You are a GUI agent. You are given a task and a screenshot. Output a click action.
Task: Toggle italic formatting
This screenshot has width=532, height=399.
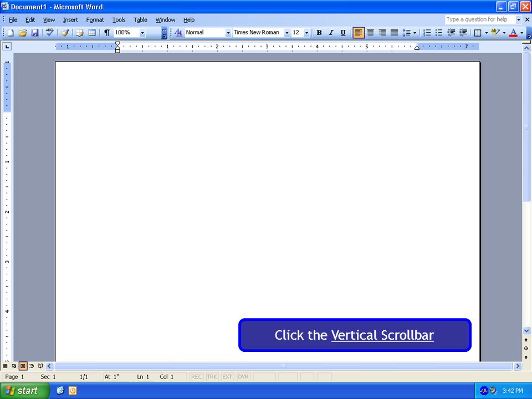click(331, 33)
